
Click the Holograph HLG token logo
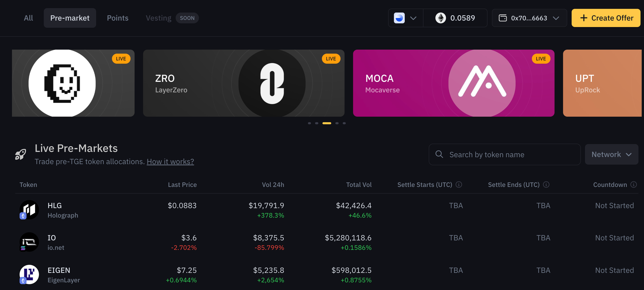point(29,210)
